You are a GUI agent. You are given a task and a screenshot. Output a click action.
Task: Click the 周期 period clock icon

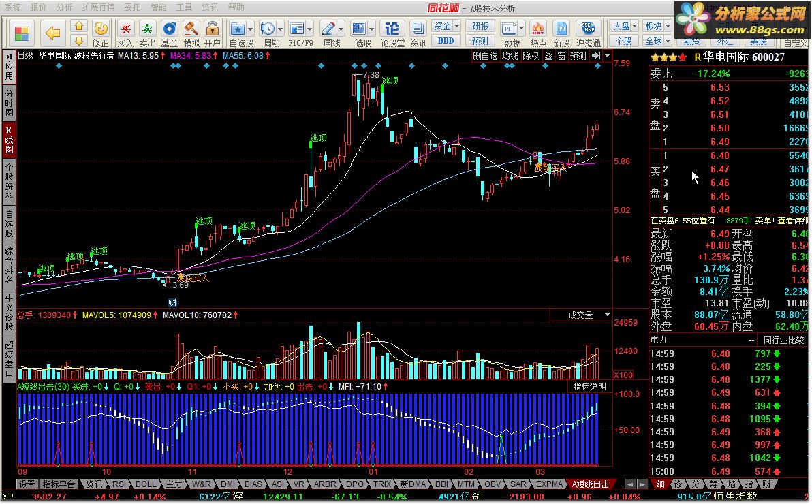(x=268, y=34)
